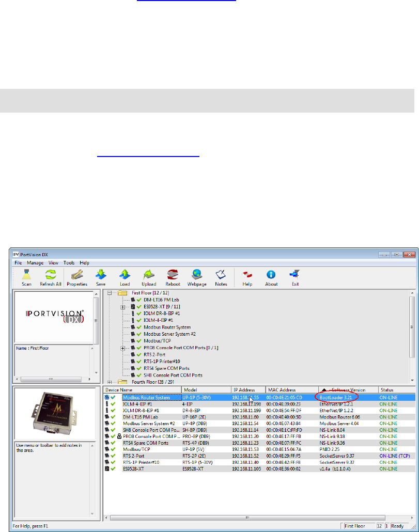The height and width of the screenshot is (532, 419).
Task: Sort by Status column header
Action: pos(397,390)
